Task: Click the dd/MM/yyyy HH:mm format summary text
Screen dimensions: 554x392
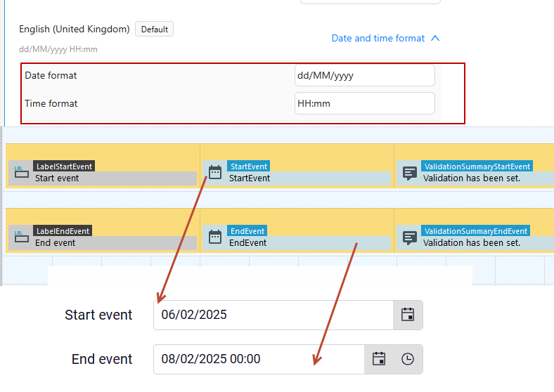Action: tap(58, 49)
